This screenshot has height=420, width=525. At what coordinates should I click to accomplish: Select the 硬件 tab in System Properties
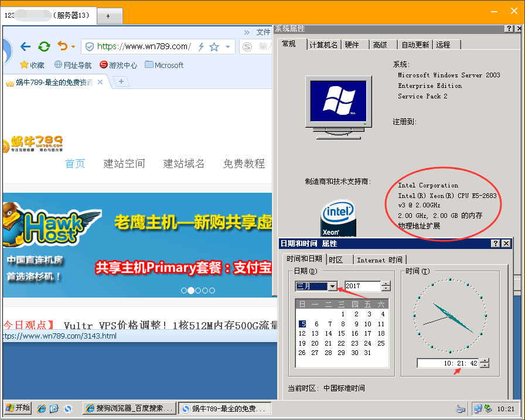click(352, 45)
